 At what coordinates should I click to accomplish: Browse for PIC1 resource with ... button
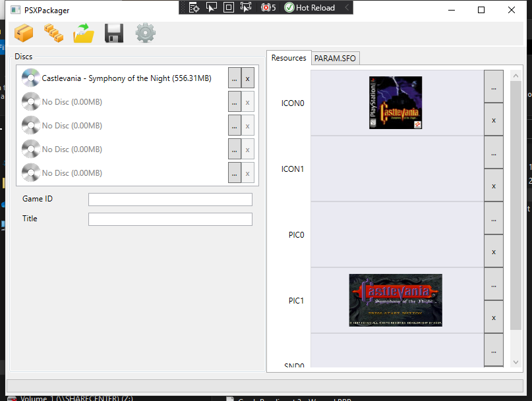(494, 284)
